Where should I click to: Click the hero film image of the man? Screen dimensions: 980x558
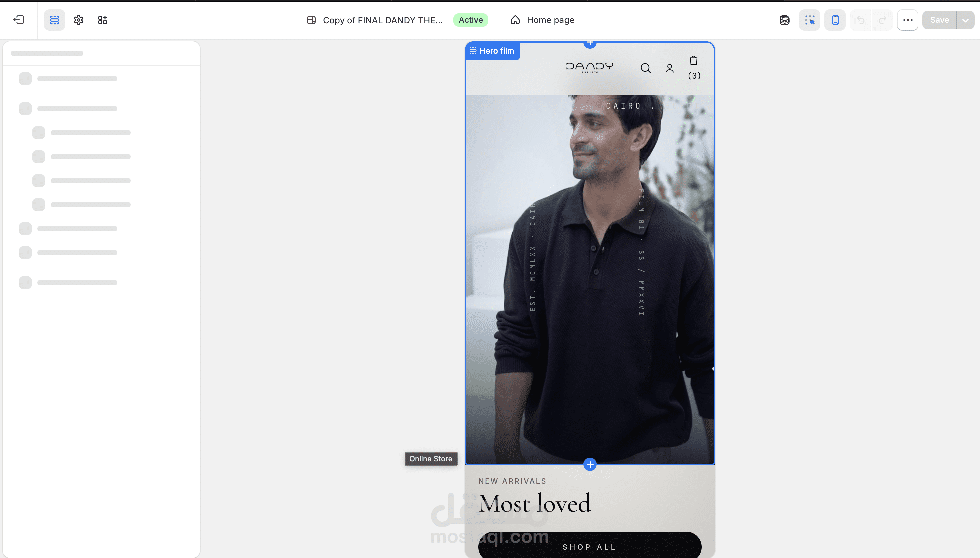coord(590,280)
